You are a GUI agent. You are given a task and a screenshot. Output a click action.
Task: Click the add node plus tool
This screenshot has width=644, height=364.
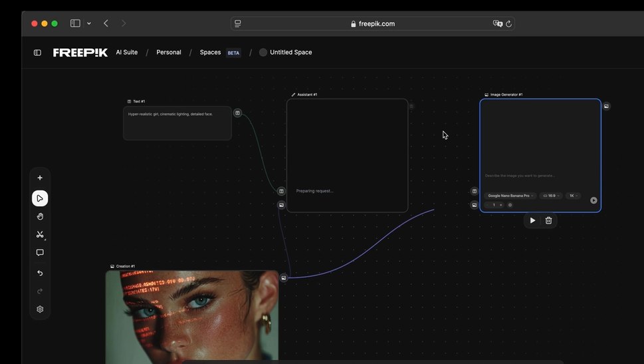click(x=40, y=178)
